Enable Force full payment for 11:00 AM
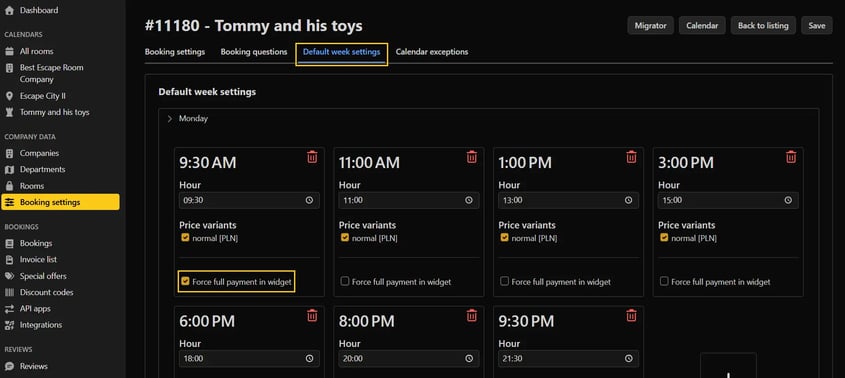 [x=345, y=281]
